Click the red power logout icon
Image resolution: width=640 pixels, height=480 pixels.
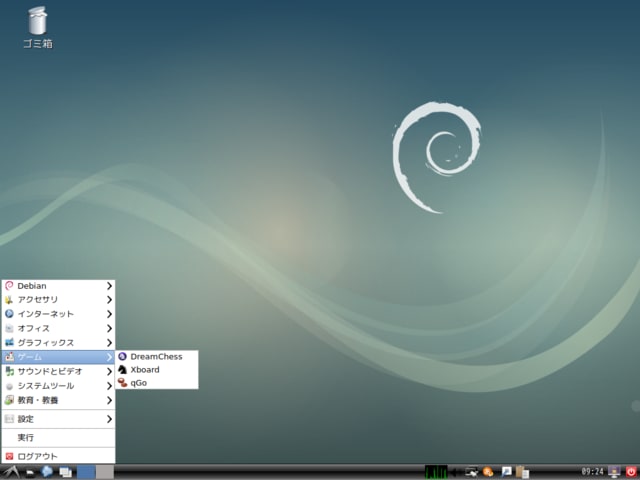[x=631, y=472]
